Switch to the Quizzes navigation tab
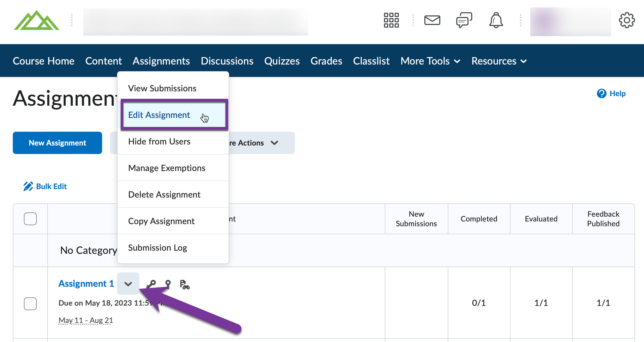The width and height of the screenshot is (644, 342). pos(282,61)
